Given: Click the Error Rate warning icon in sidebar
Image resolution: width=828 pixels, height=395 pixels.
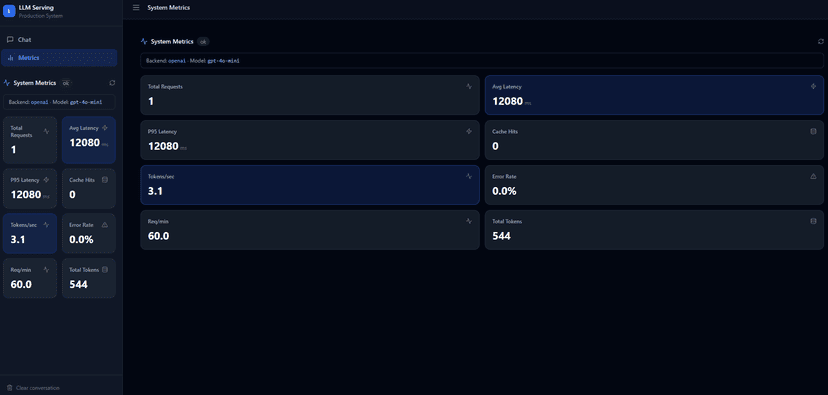Looking at the screenshot, I should [105, 224].
